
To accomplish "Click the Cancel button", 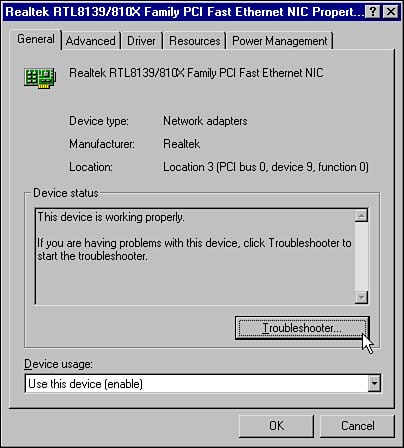I will point(358,426).
